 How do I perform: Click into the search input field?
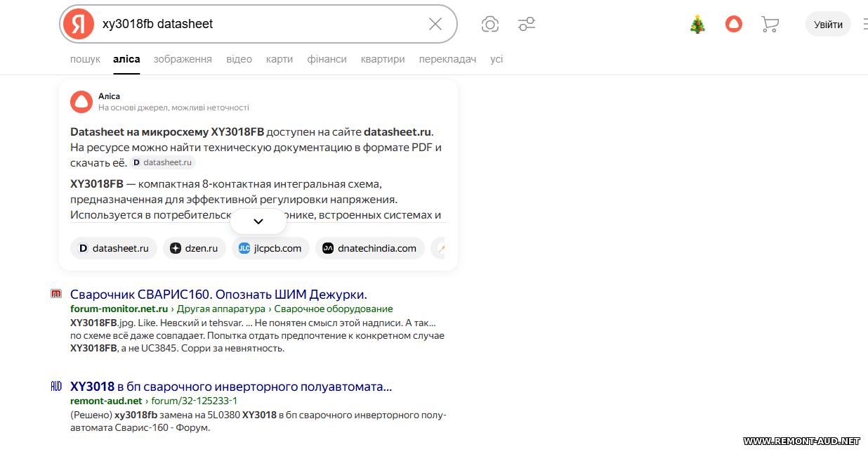click(x=260, y=24)
